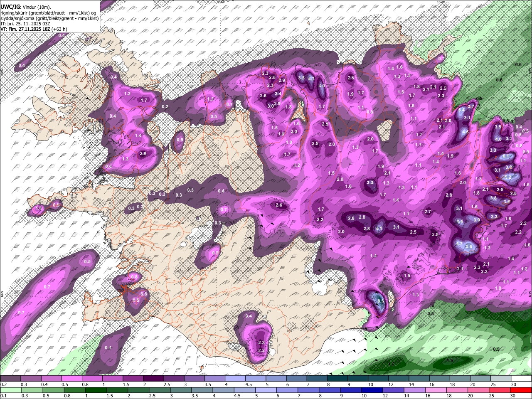This screenshot has width=532, height=399.
Task: Click the '4.5' label in the upper legend row
Action: click(x=249, y=384)
